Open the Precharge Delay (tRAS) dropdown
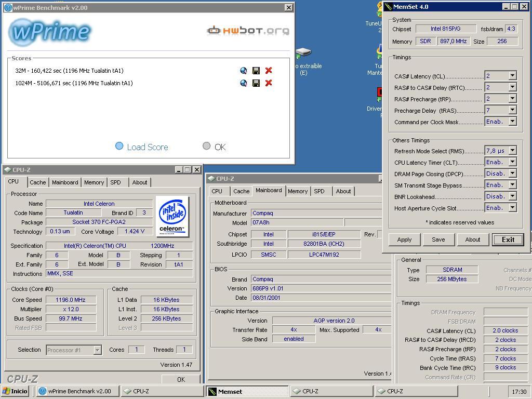 coord(512,110)
